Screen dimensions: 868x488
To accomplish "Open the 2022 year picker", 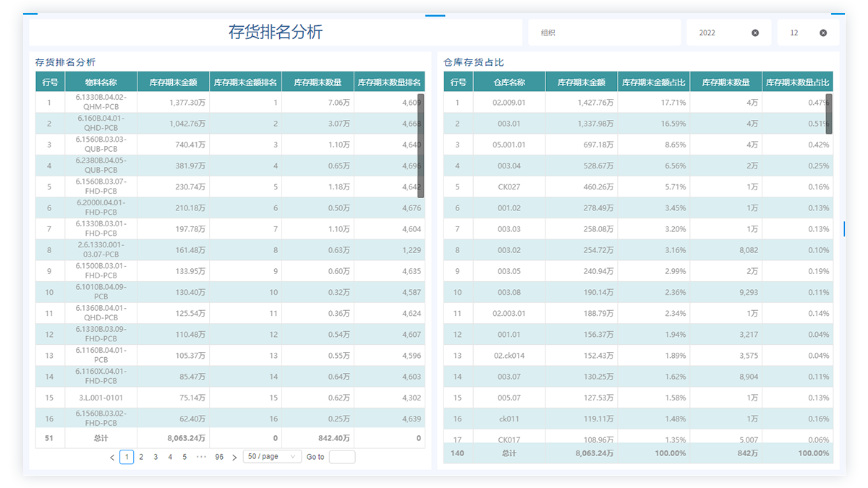I will point(720,33).
